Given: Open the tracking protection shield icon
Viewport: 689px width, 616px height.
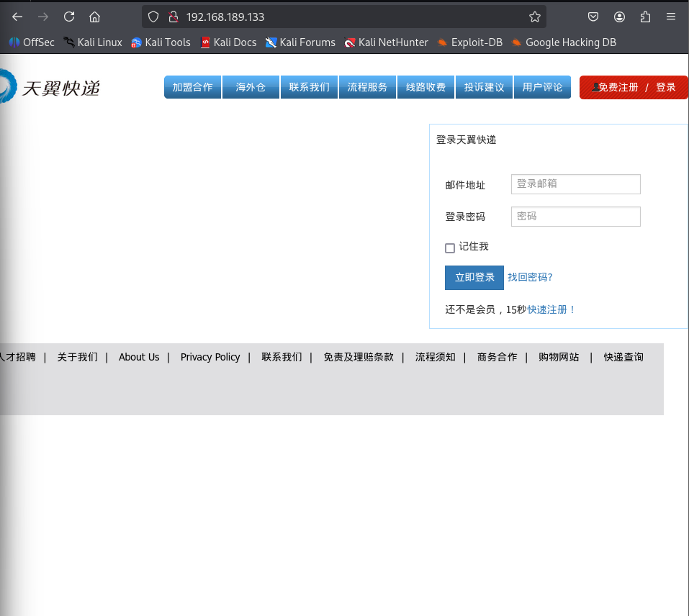Looking at the screenshot, I should [x=152, y=16].
